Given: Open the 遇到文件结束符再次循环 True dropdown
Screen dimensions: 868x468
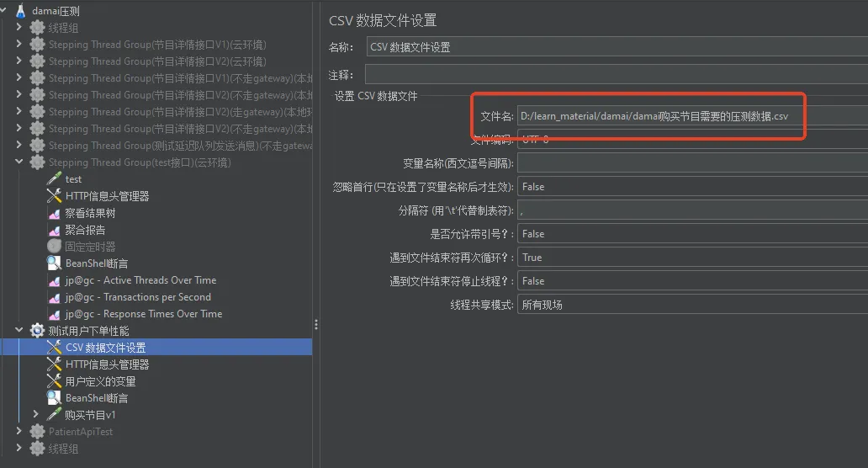Looking at the screenshot, I should coord(691,258).
